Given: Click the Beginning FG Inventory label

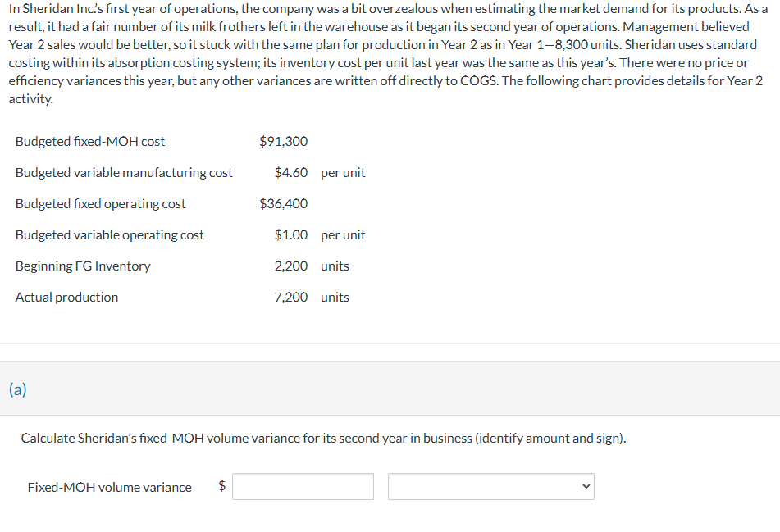Looking at the screenshot, I should pos(82,266).
